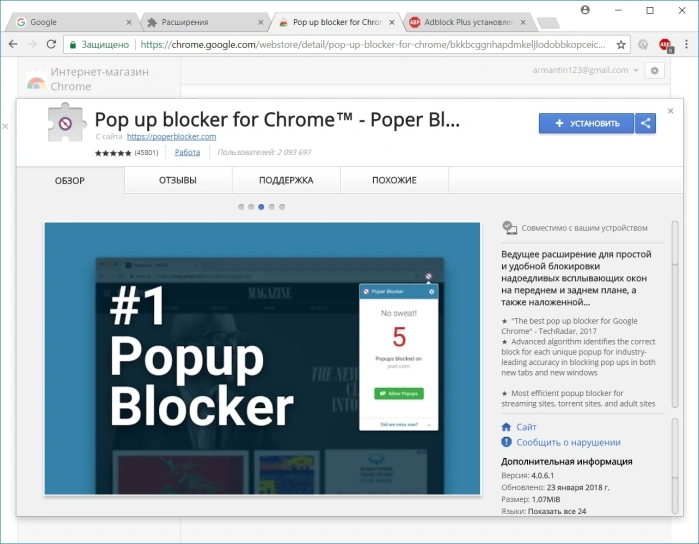Open a new browser tab
This screenshot has width=699, height=544.
(x=548, y=23)
